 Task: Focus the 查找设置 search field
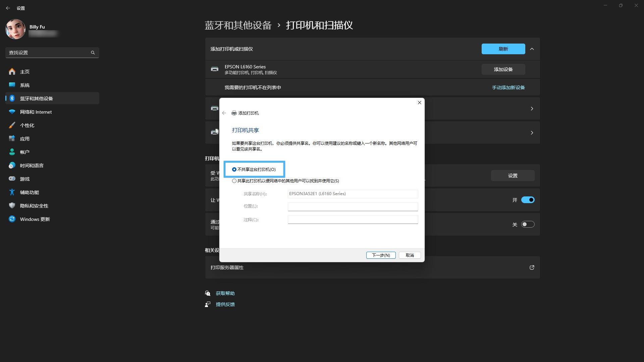pyautogui.click(x=52, y=53)
